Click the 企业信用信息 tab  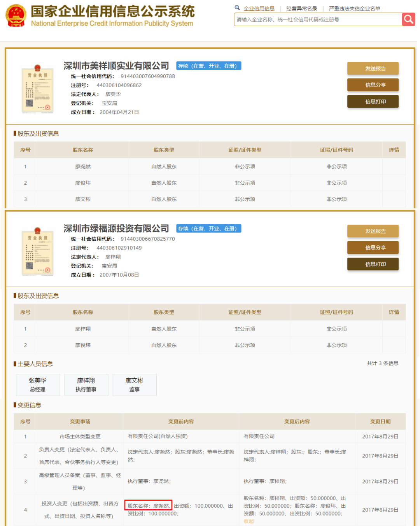[x=259, y=9]
